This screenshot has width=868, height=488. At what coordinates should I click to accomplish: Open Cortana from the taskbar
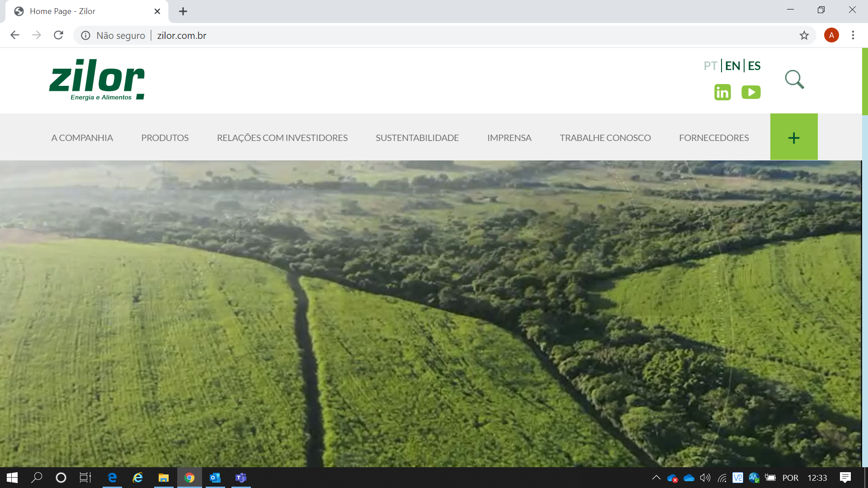[x=61, y=478]
